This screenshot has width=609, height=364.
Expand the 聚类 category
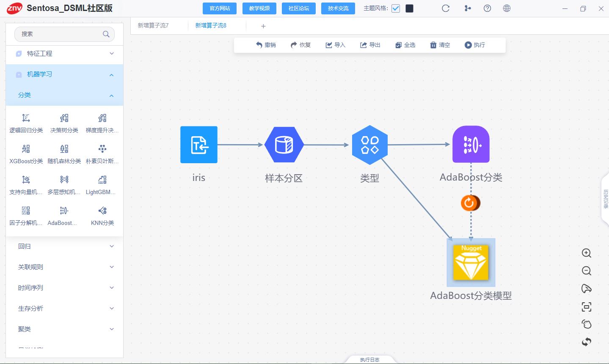(x=65, y=329)
